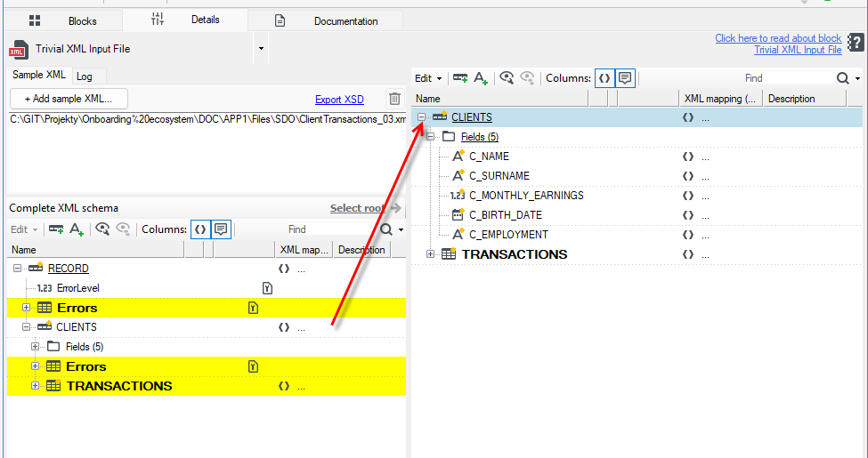Screen dimensions: 868x458
Task: Expand TRANSACTIONS in the schema tree
Action: (35, 386)
